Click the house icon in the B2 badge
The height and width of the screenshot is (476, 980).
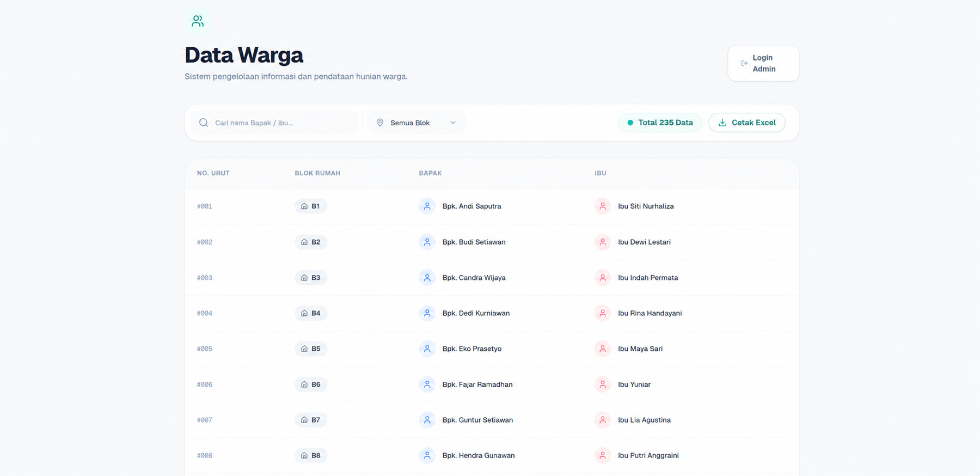coord(304,242)
